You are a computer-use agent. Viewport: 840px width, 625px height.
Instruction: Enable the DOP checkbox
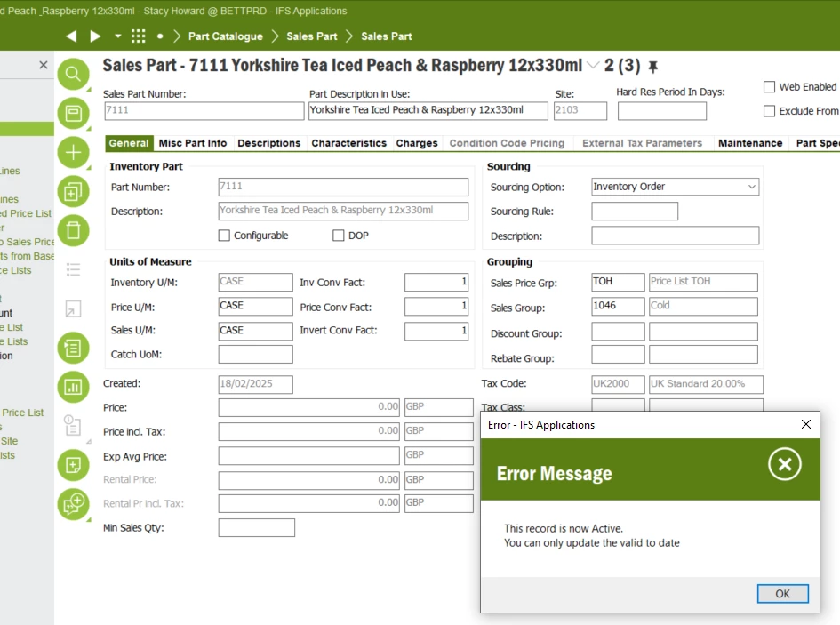pos(338,236)
